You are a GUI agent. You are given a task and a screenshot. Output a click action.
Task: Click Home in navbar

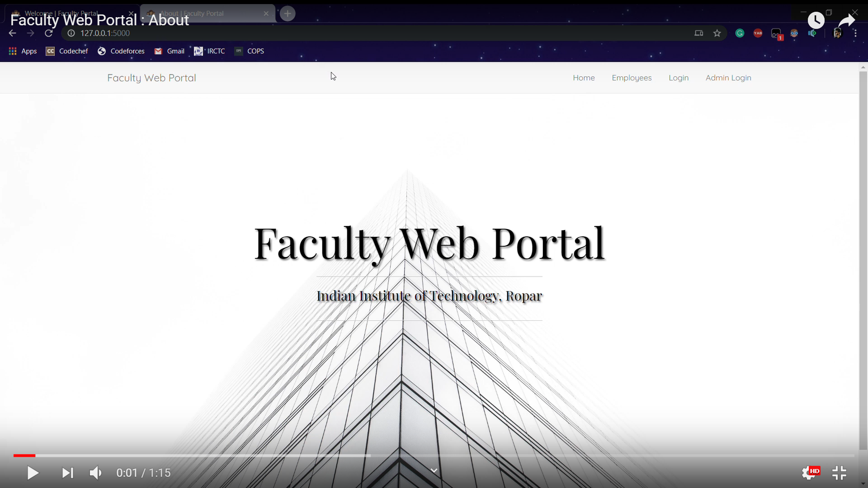[x=584, y=78]
